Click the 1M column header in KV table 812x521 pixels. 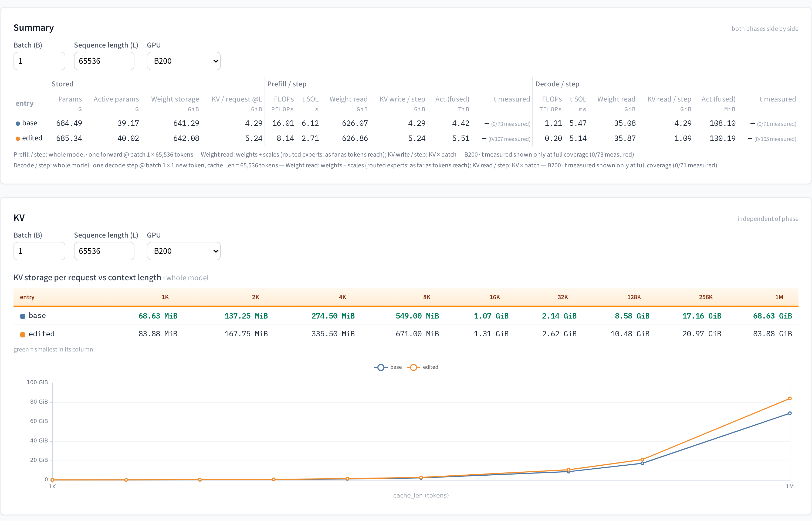(779, 297)
